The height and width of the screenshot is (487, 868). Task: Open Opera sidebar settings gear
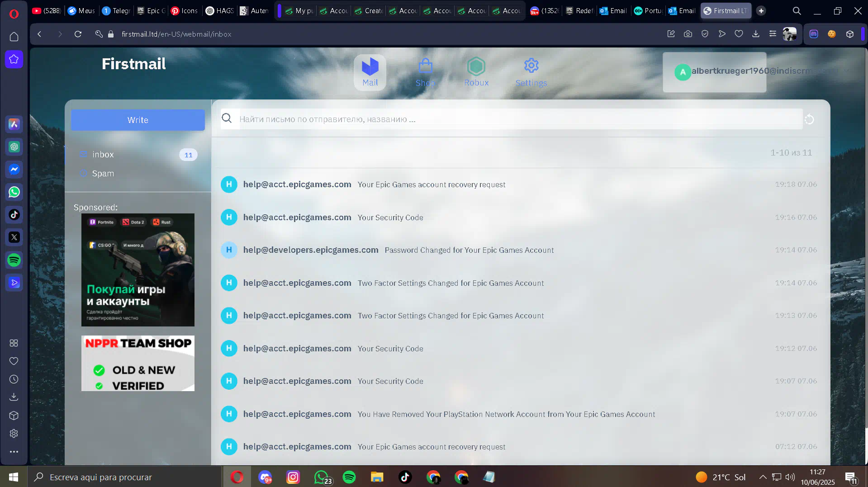[x=14, y=434]
